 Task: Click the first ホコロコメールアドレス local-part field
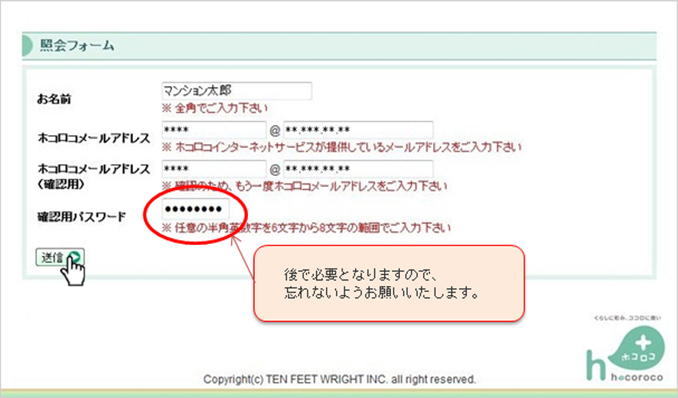point(214,130)
